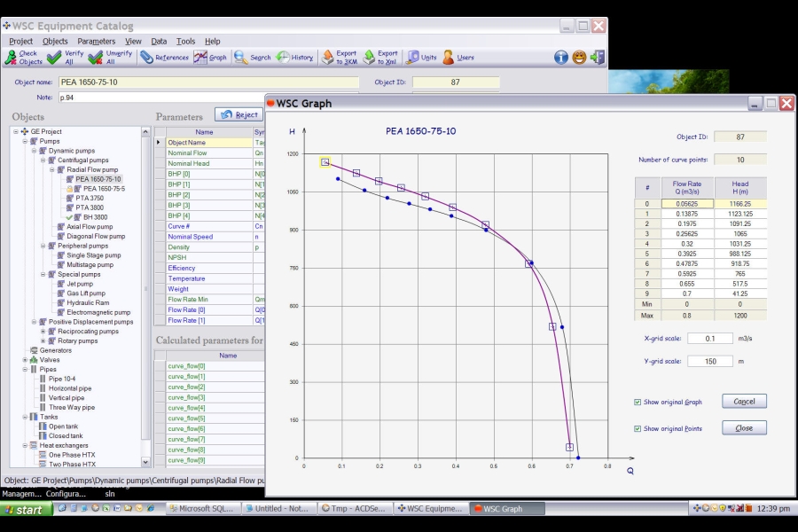
Task: Select the locked PEA 1650-75-5 tree item
Action: [x=104, y=188]
